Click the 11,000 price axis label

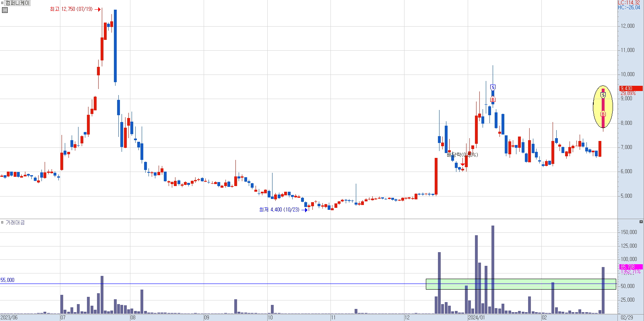(627, 50)
